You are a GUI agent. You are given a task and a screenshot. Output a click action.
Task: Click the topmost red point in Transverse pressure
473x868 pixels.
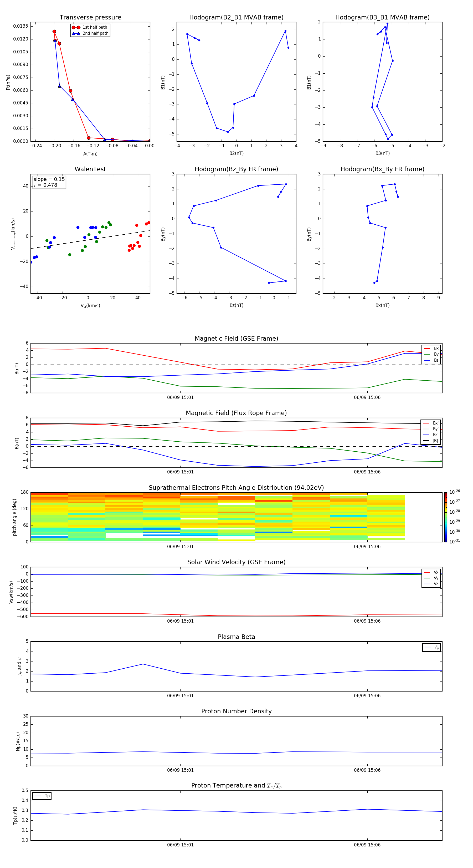[x=54, y=31]
